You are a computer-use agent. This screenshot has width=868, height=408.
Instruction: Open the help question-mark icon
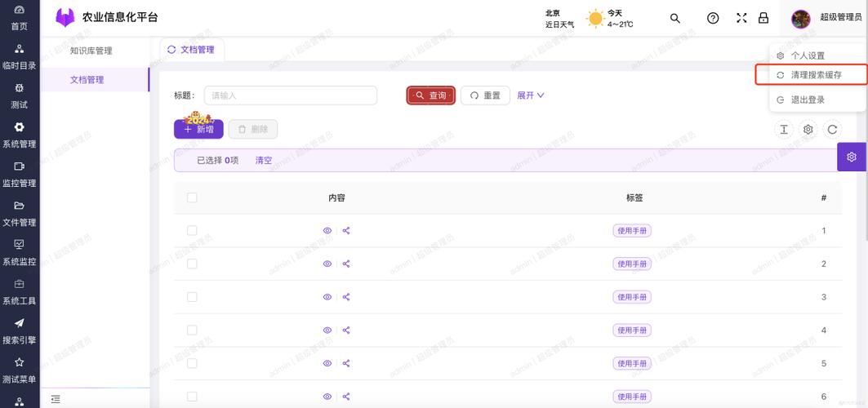713,18
